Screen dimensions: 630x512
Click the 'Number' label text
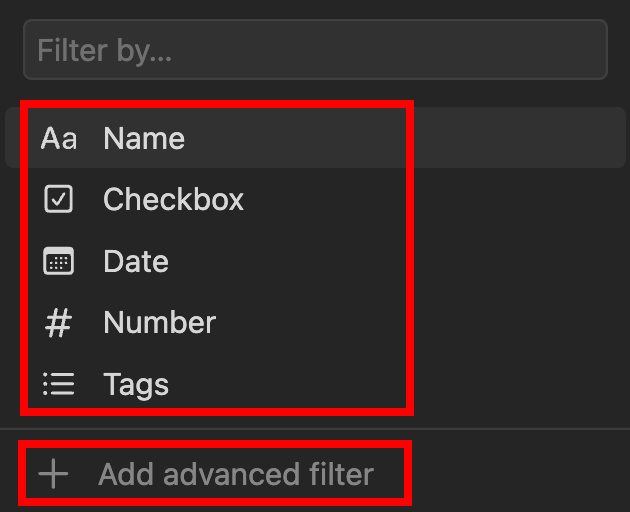[x=159, y=323]
